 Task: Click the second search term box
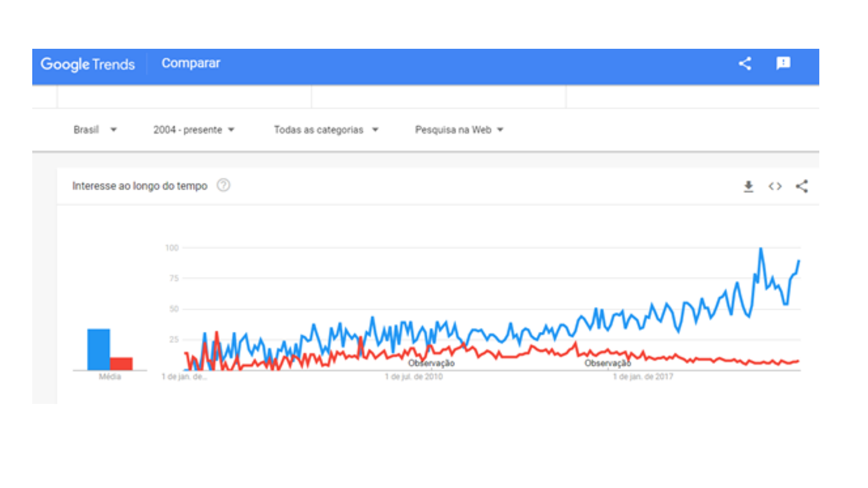click(x=439, y=97)
